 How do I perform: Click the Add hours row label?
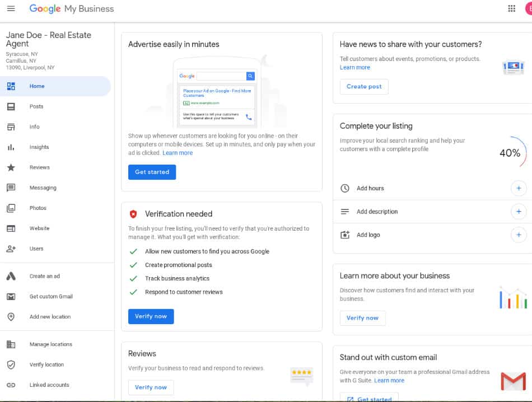[370, 188]
